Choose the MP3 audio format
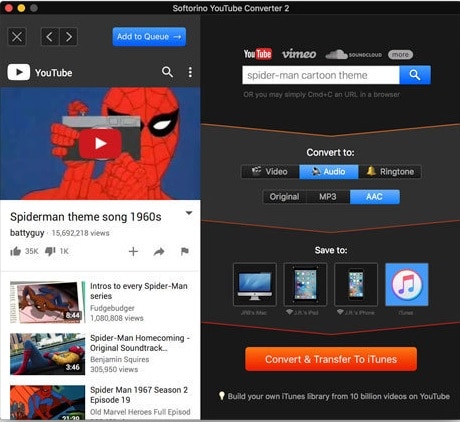 [x=328, y=197]
